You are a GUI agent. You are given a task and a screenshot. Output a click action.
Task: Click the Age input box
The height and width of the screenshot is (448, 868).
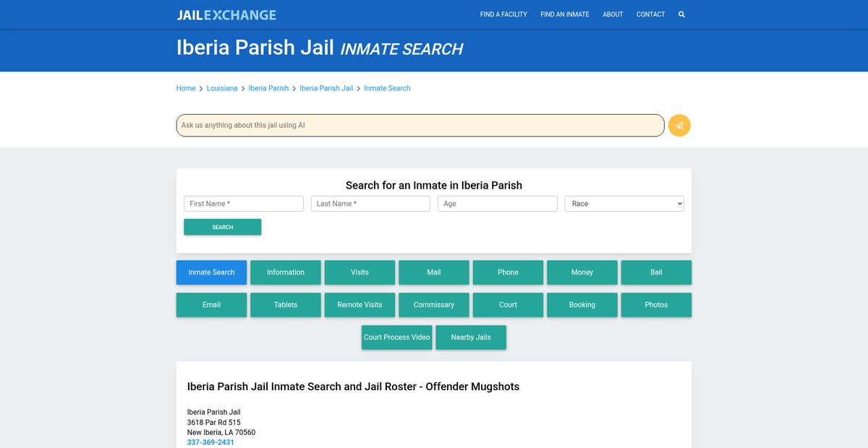pos(497,204)
